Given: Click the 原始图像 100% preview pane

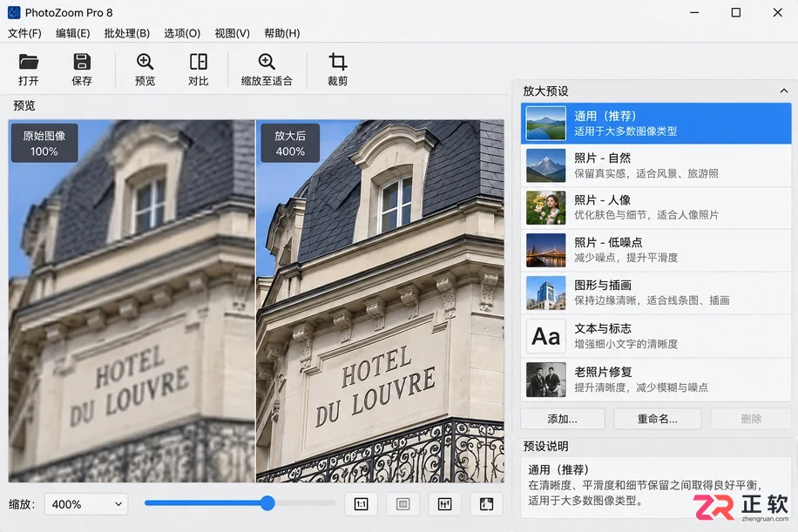Looking at the screenshot, I should tap(132, 300).
